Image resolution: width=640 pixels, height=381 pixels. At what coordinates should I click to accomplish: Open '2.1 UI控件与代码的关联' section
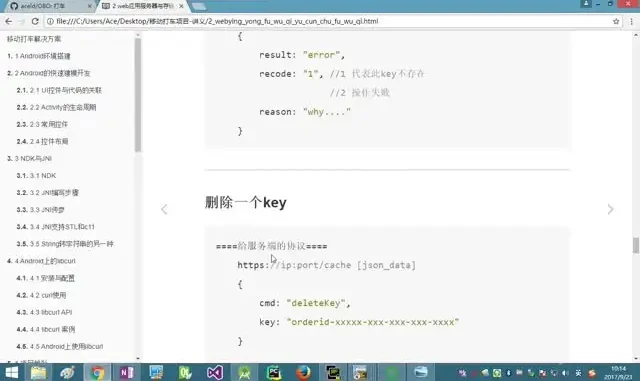(59, 90)
